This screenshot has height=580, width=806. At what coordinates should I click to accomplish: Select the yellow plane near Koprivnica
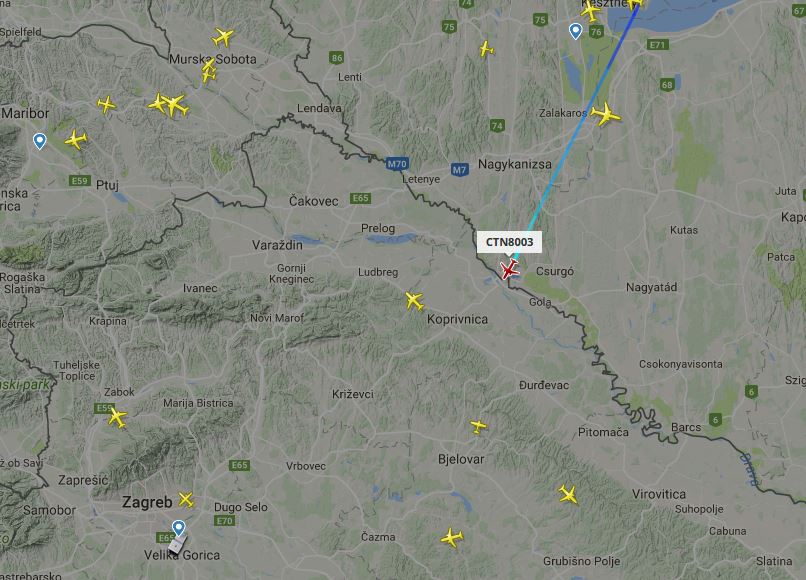(x=414, y=301)
